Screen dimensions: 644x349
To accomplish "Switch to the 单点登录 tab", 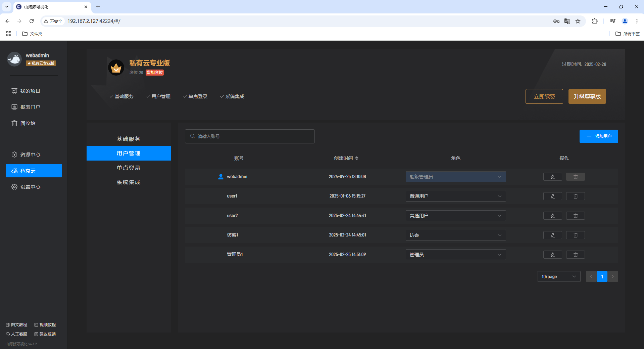I will [x=129, y=168].
